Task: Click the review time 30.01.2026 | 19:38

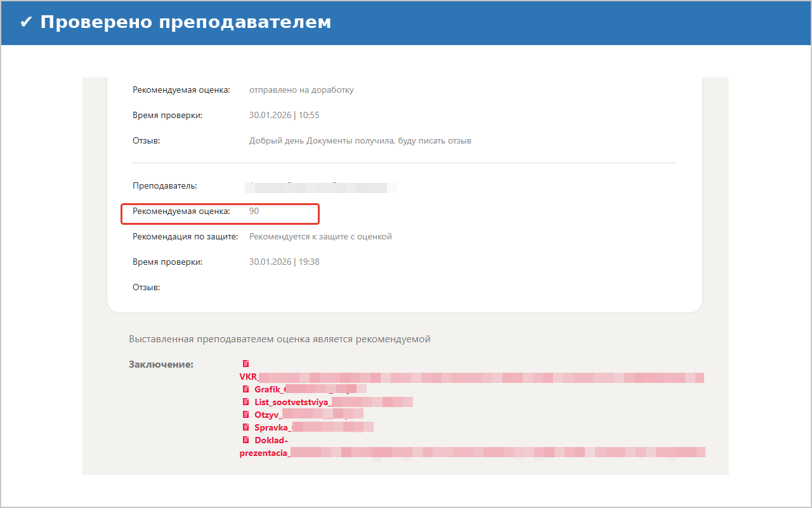Action: pos(284,262)
